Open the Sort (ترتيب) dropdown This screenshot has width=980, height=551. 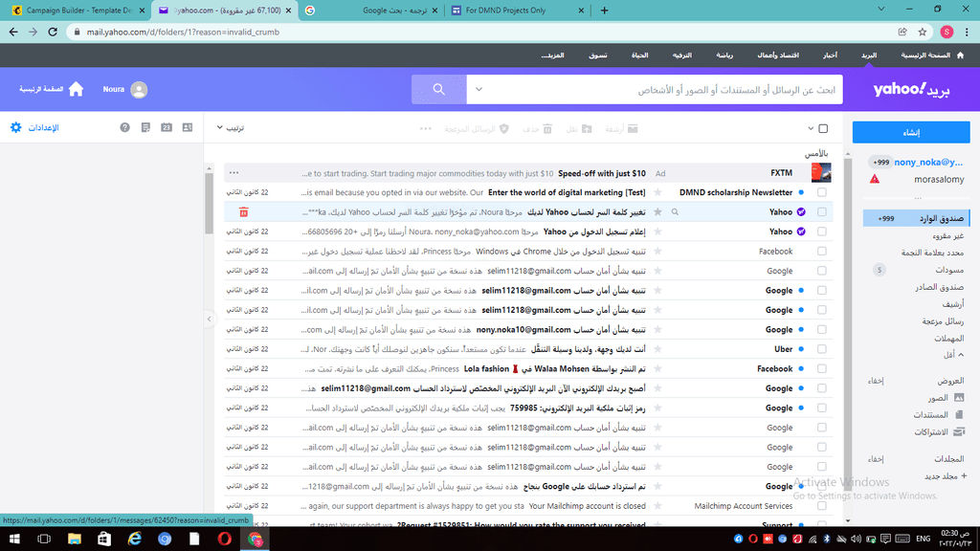tap(231, 128)
